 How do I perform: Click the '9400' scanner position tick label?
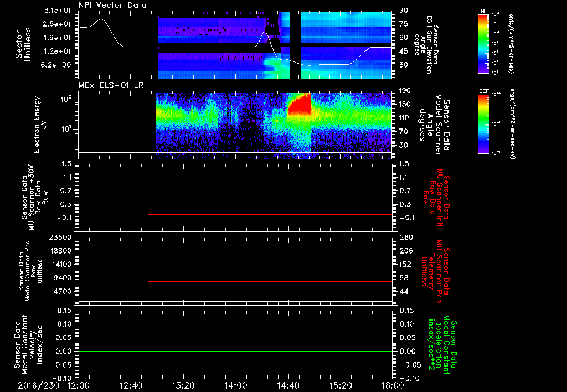point(63,278)
